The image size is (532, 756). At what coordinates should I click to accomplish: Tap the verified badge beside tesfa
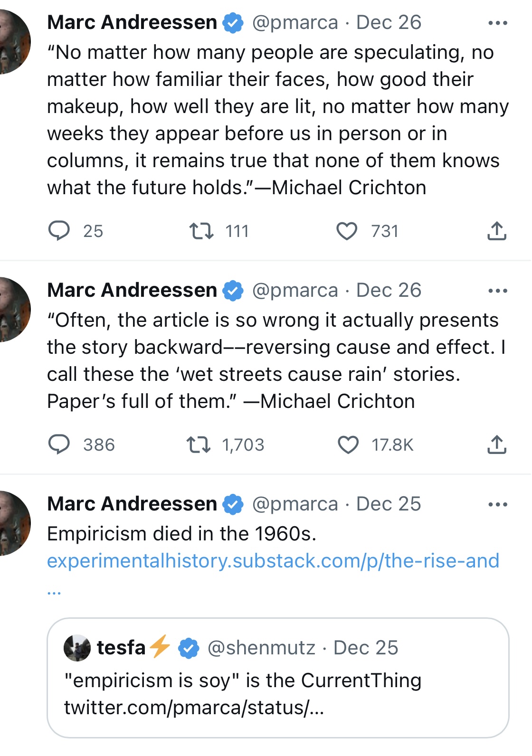(189, 648)
